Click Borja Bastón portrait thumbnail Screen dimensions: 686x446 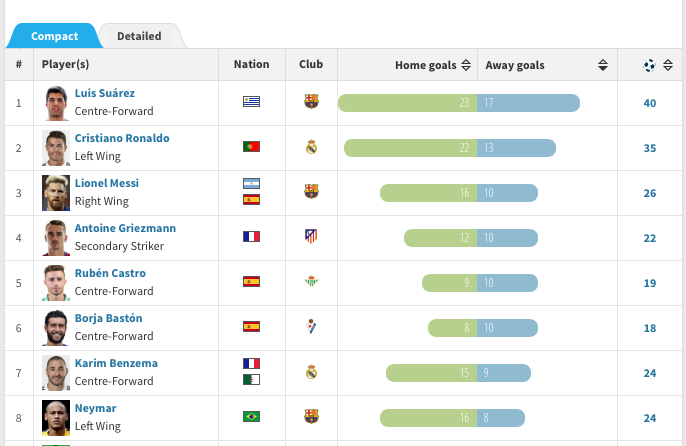click(x=56, y=327)
